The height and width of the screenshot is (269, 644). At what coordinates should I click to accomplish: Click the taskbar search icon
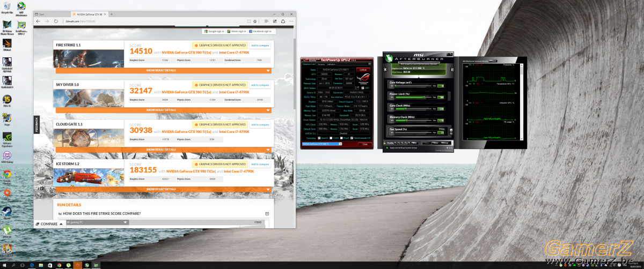(14, 265)
